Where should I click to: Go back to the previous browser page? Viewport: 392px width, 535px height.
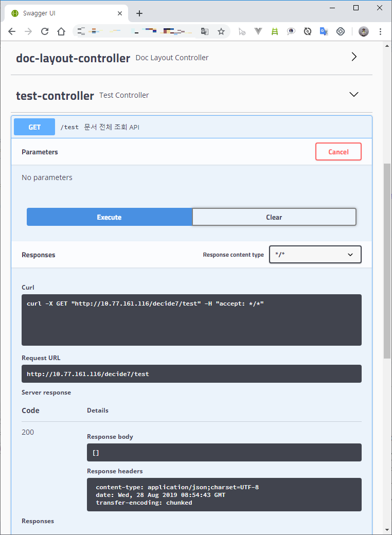pyautogui.click(x=12, y=32)
